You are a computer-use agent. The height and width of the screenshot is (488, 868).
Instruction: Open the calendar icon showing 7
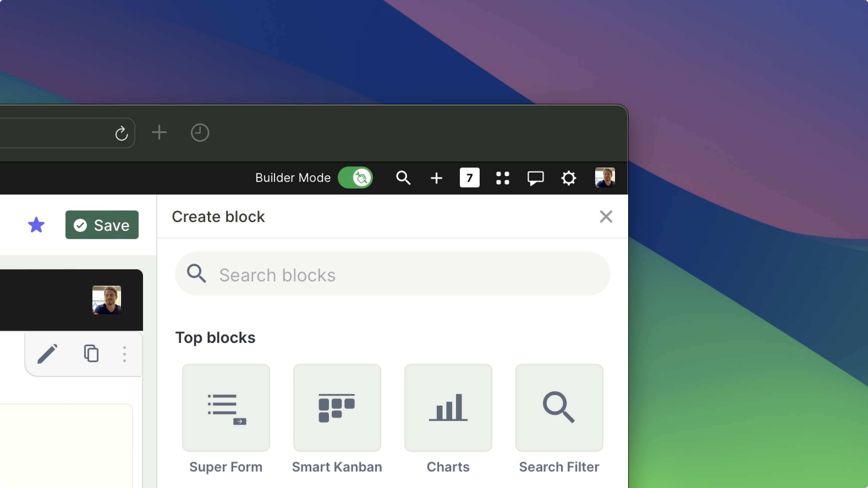(469, 178)
